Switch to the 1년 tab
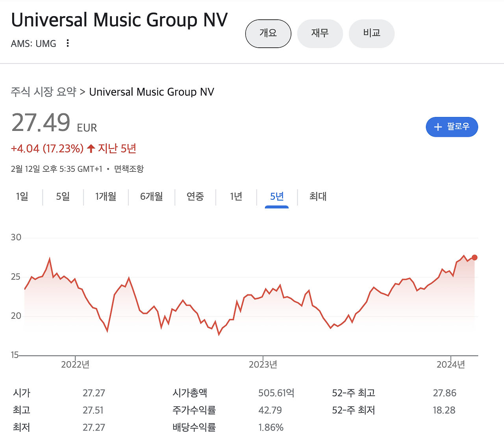The height and width of the screenshot is (444, 504). [235, 197]
